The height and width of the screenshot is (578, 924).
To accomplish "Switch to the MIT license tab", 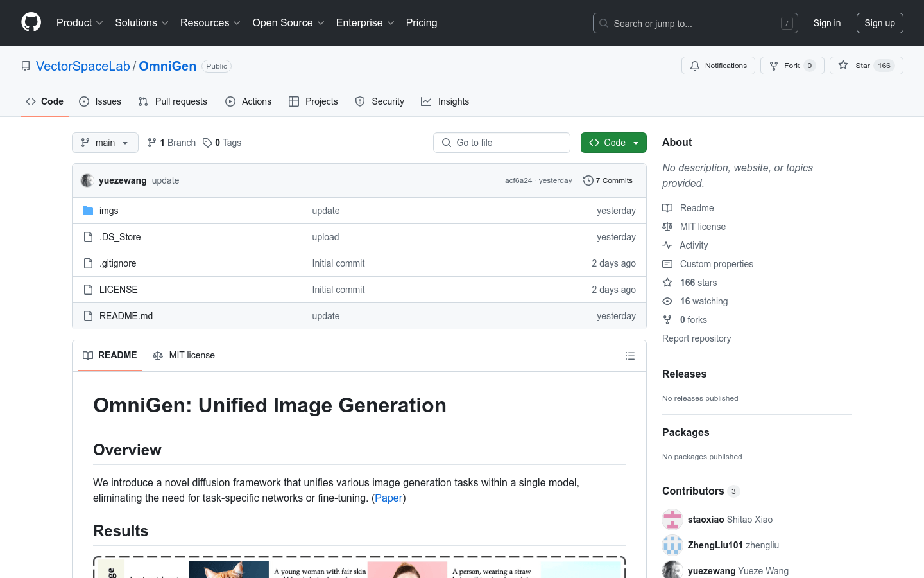I will [184, 355].
